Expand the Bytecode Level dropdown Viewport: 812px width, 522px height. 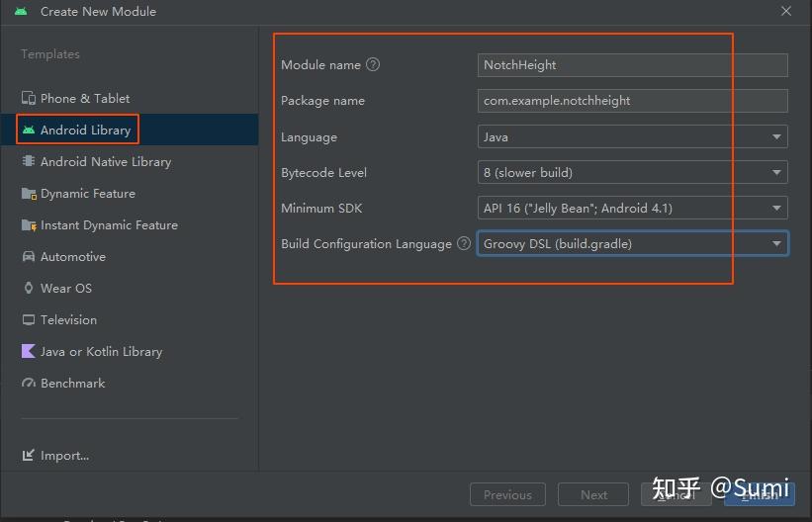pos(633,172)
